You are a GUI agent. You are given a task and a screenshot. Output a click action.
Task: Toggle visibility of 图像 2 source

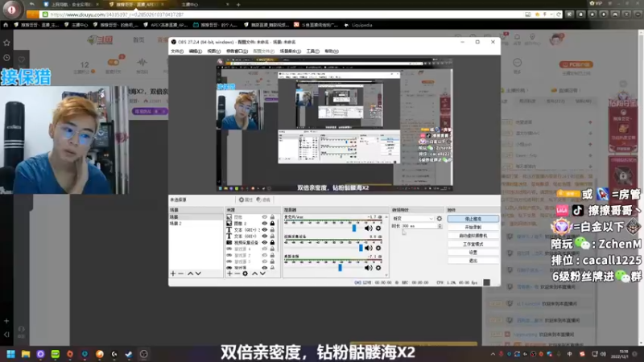coord(265,224)
